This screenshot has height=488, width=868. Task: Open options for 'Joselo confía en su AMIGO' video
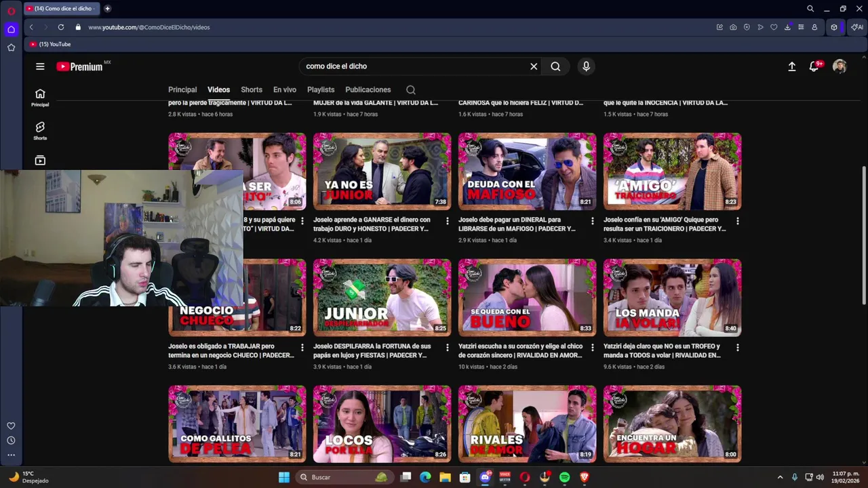[737, 221]
